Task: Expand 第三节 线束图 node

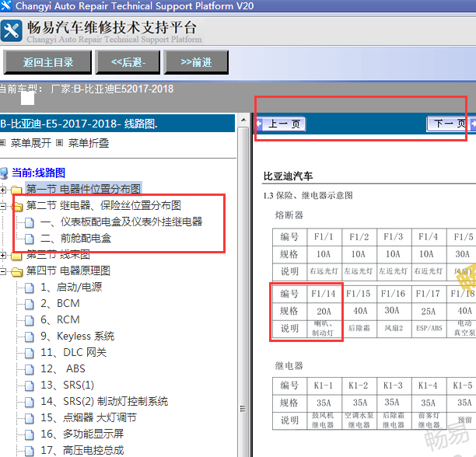Action: click(3, 256)
